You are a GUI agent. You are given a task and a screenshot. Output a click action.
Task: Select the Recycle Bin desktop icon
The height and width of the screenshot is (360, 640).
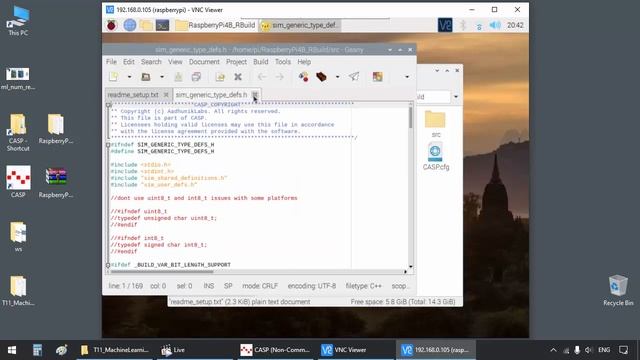tap(618, 290)
